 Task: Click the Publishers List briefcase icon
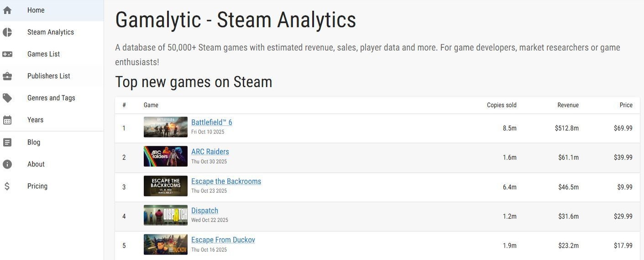tap(7, 76)
